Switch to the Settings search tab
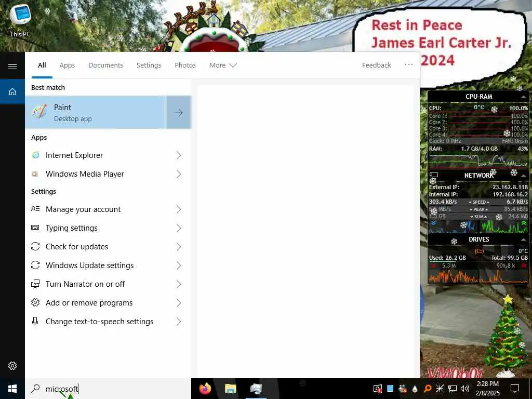 (149, 65)
